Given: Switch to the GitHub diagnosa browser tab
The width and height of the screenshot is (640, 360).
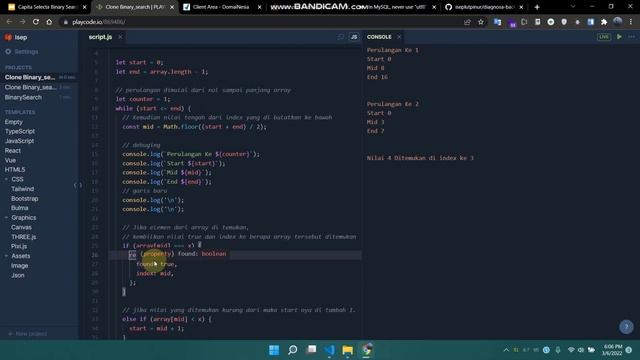Looking at the screenshot, I should [x=484, y=7].
